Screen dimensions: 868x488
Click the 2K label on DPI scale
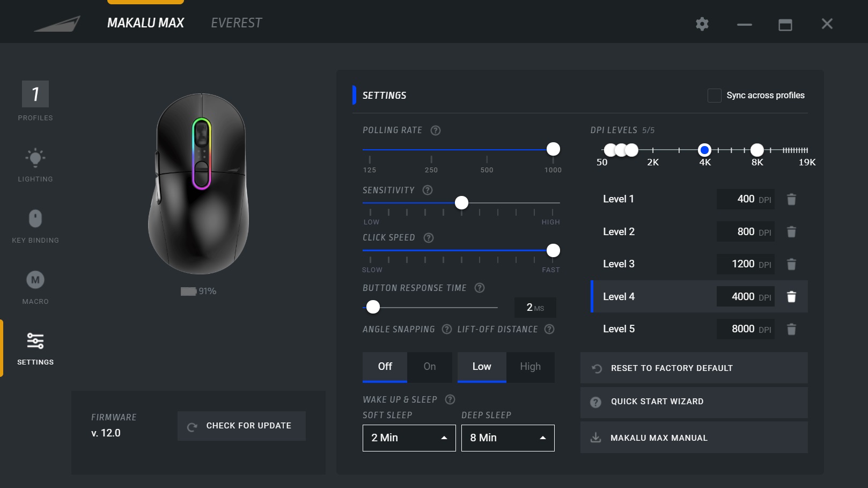pyautogui.click(x=653, y=163)
